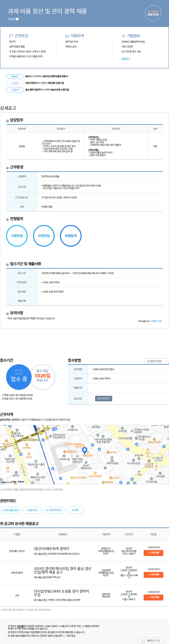Click the 기업정보 company icon
The image size is (169, 644).
pyautogui.click(x=123, y=36)
